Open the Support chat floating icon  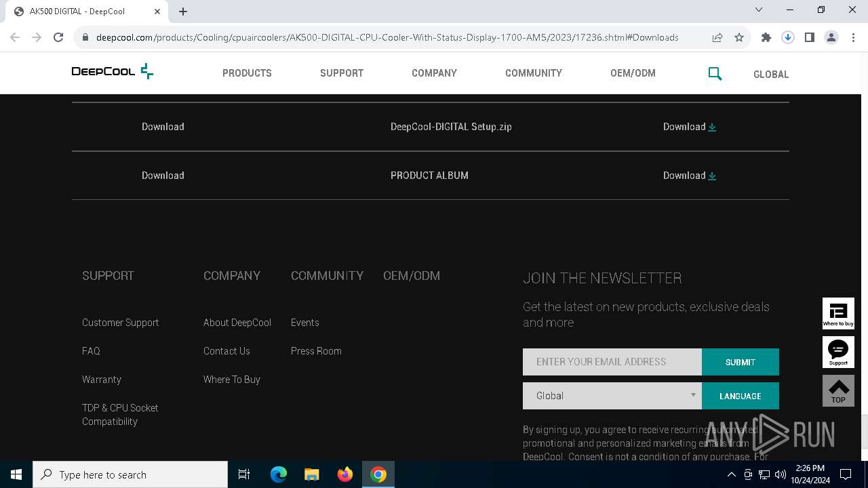838,352
